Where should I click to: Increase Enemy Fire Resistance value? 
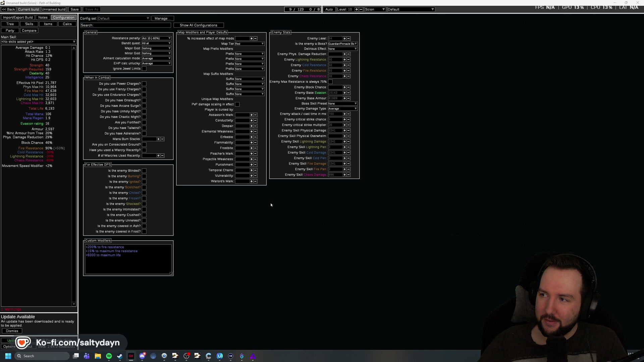coord(344,71)
